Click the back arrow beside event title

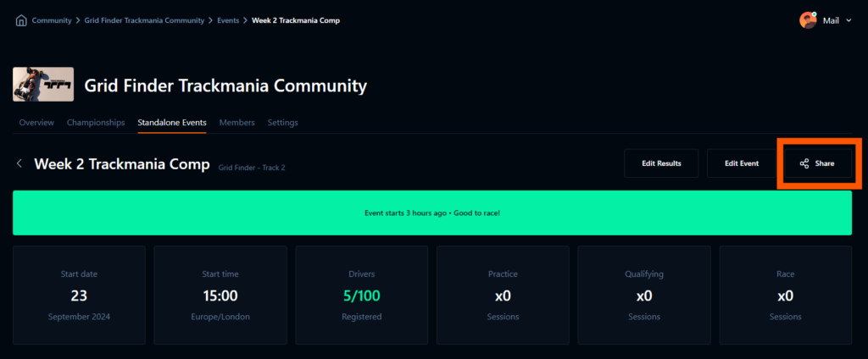tap(19, 163)
